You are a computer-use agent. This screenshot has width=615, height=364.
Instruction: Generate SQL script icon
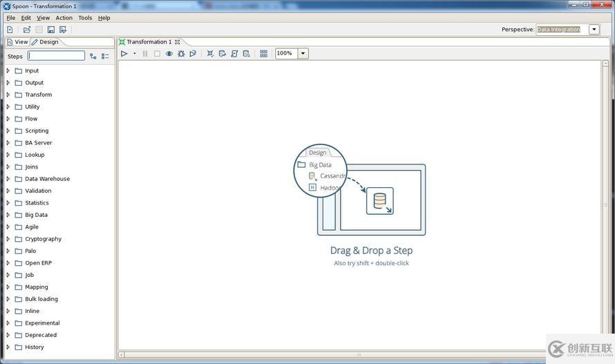[234, 53]
